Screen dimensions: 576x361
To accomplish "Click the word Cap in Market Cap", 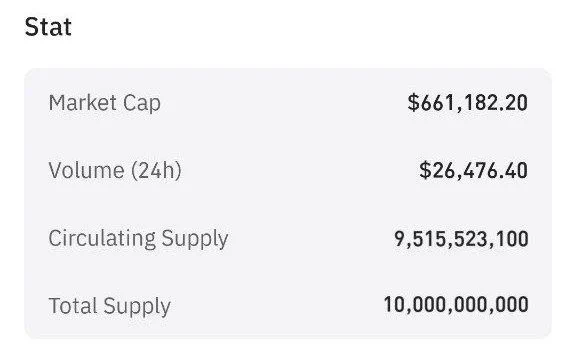I will coord(142,103).
